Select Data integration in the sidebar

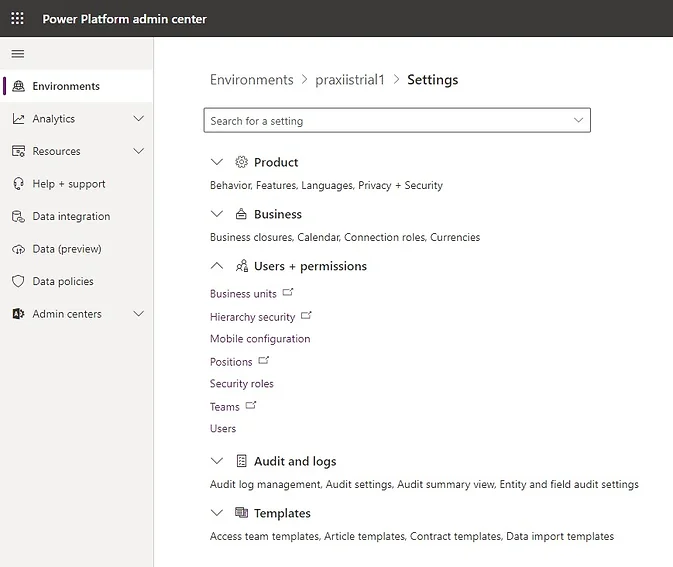(76, 216)
